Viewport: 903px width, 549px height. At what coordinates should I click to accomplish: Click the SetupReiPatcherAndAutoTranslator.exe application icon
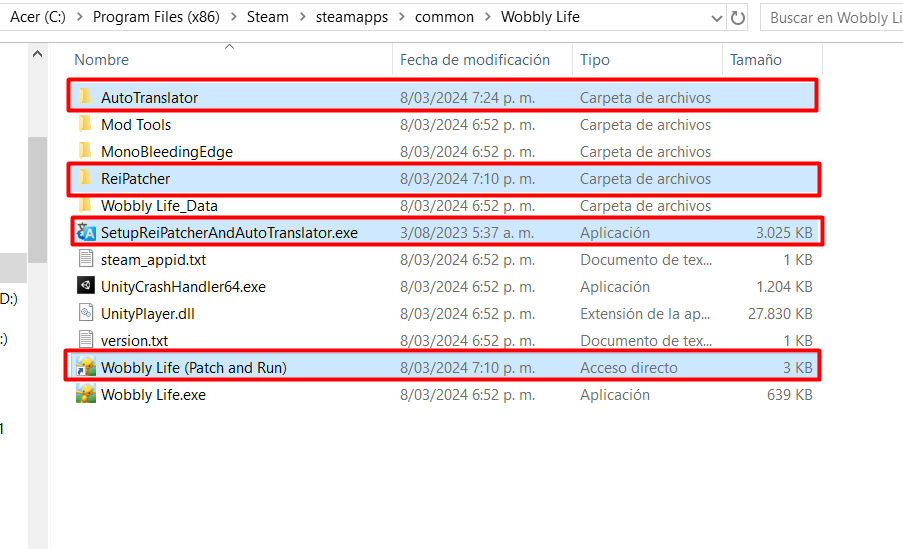click(x=86, y=232)
